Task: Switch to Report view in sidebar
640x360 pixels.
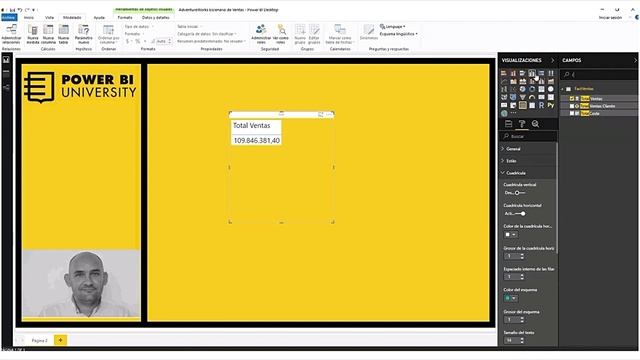Action: pos(7,60)
